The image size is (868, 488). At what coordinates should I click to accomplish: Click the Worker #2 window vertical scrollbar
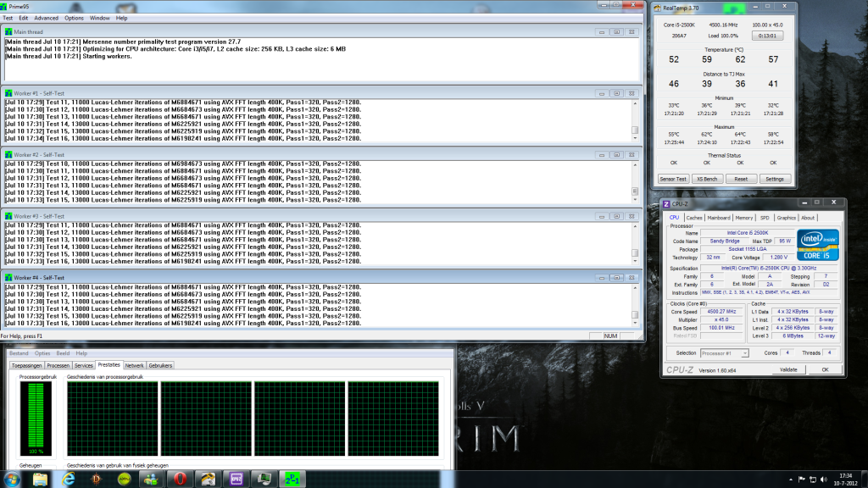tap(635, 182)
